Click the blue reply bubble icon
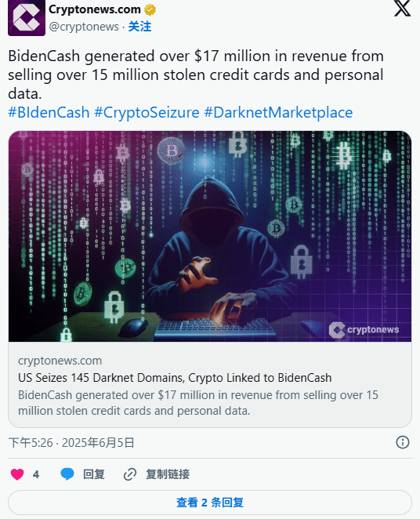The image size is (420, 519). (67, 474)
